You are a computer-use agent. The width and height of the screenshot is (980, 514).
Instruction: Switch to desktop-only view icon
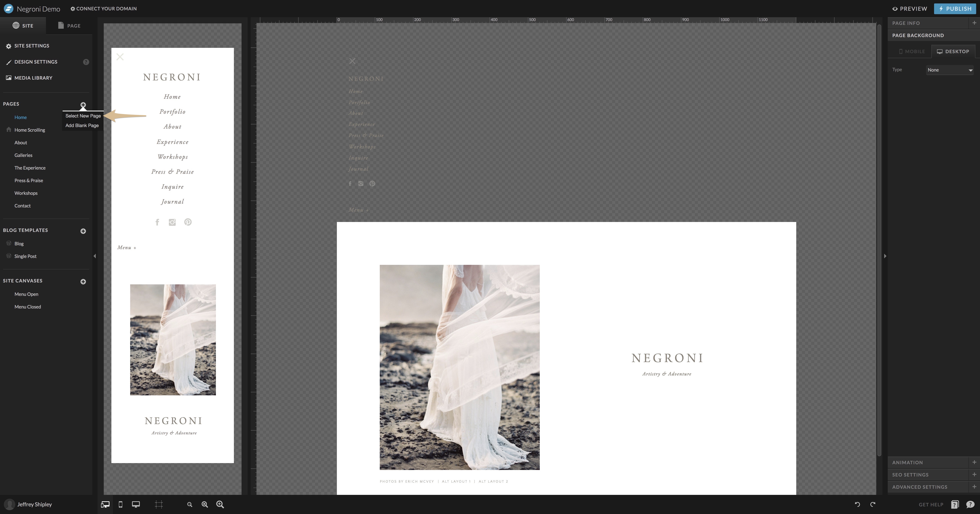point(136,504)
